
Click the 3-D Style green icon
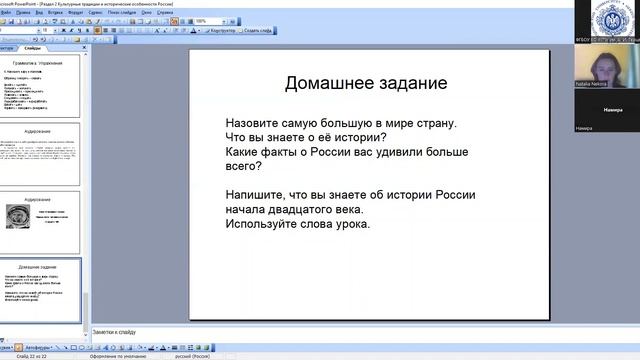coord(206,348)
